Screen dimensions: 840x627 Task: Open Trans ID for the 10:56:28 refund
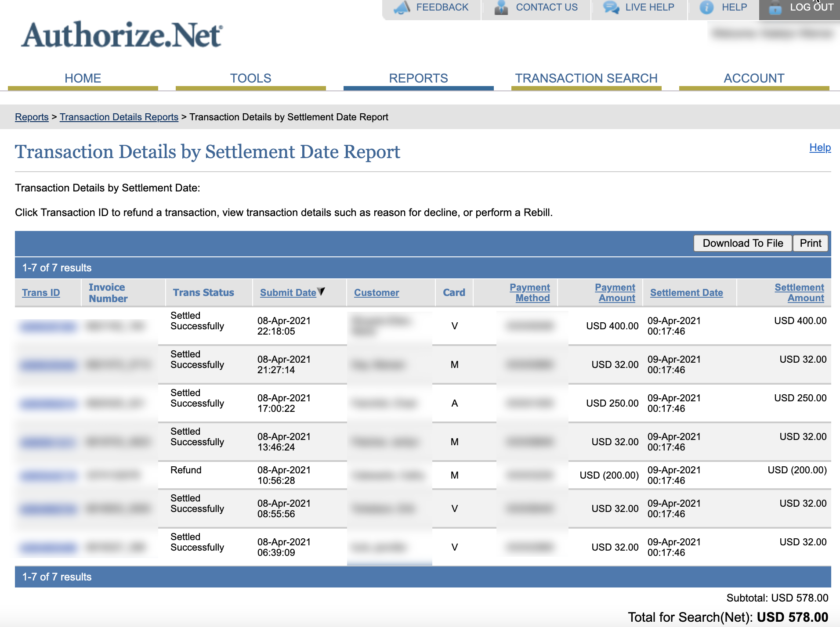[47, 476]
